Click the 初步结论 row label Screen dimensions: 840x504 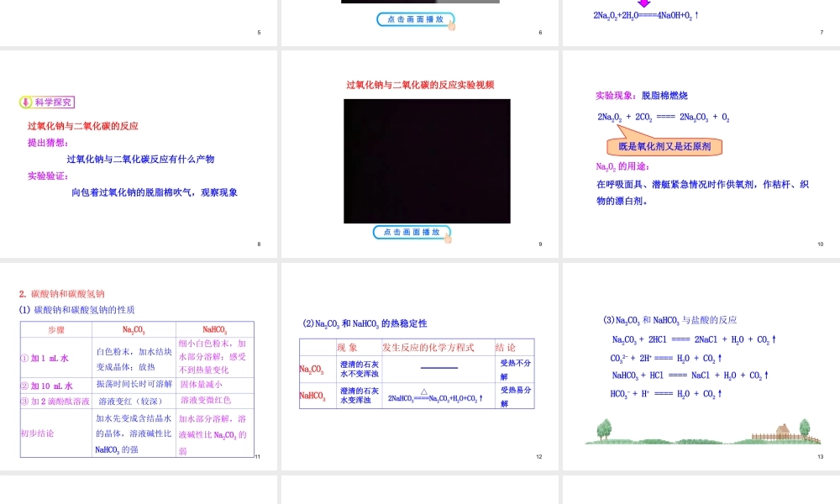(38, 433)
